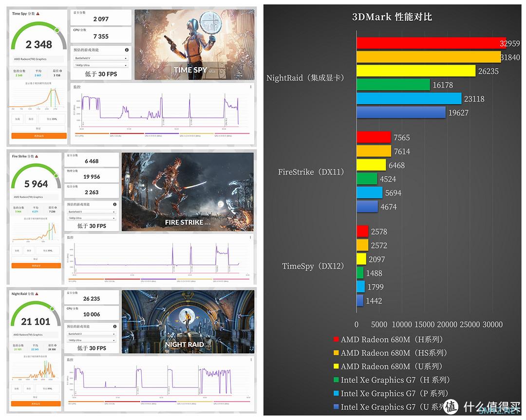The height and width of the screenshot is (420, 526).
Task: Click the Time Spy graphics score card 2 097
Action: click(101, 17)
